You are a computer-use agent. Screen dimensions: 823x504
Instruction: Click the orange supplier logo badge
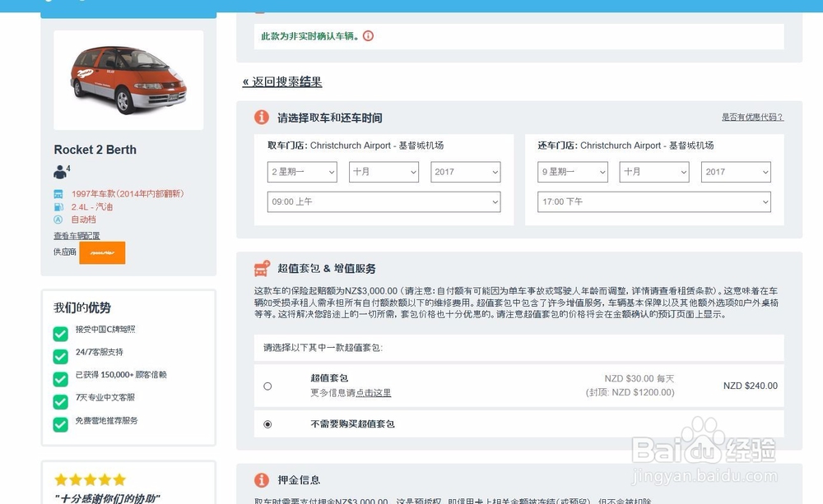[x=102, y=252]
